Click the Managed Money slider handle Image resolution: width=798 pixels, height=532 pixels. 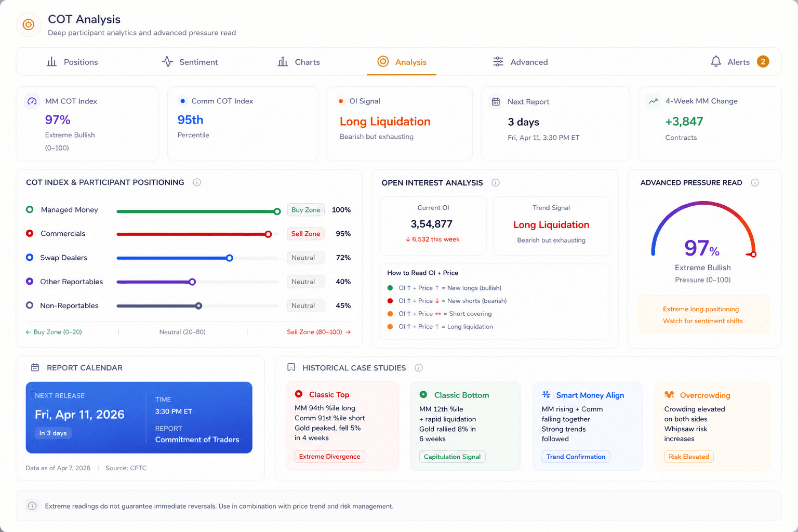pyautogui.click(x=277, y=211)
